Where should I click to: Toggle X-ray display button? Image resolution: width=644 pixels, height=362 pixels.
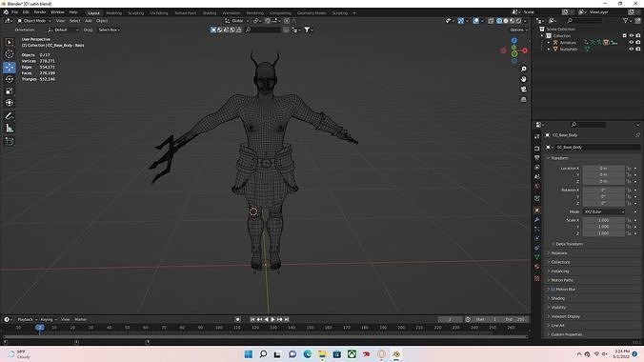491,21
